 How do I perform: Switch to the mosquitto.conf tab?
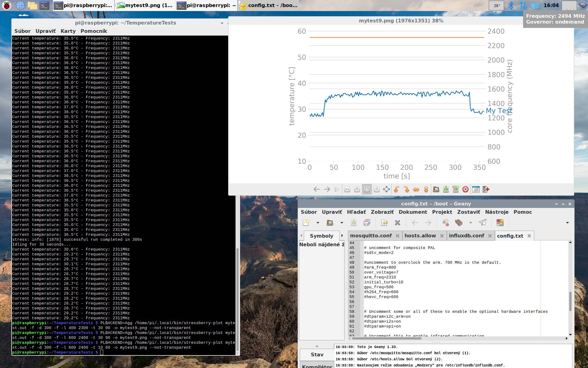coord(371,236)
